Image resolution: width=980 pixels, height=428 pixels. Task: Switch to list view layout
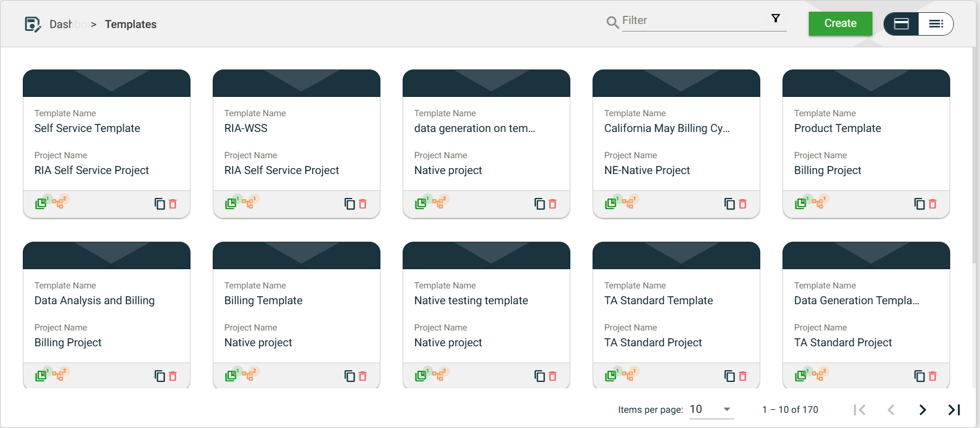pyautogui.click(x=936, y=24)
